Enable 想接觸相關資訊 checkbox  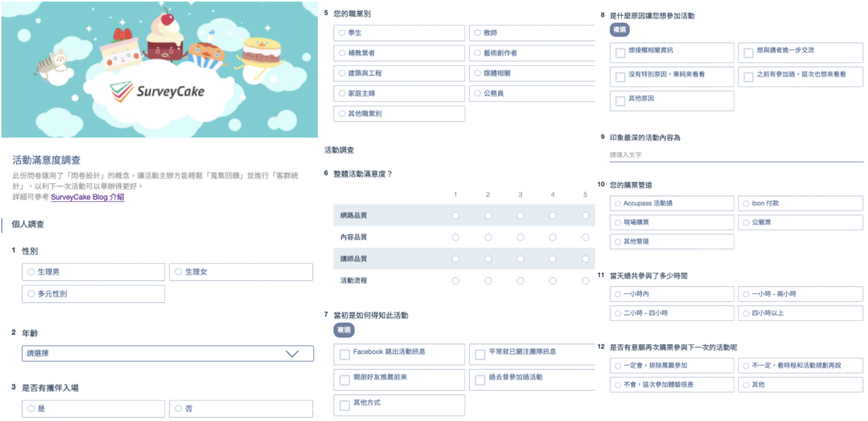pyautogui.click(x=621, y=53)
